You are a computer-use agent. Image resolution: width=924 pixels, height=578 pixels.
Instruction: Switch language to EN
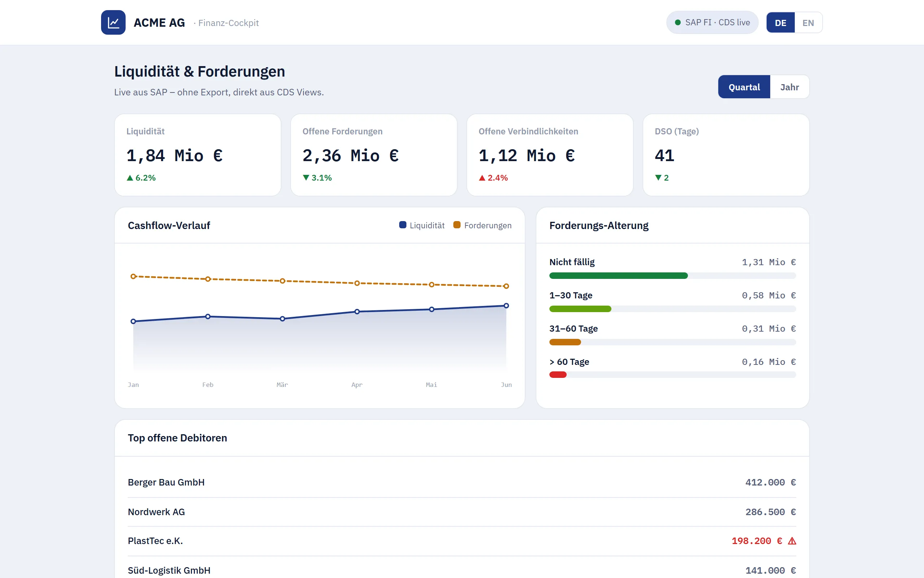(x=808, y=23)
